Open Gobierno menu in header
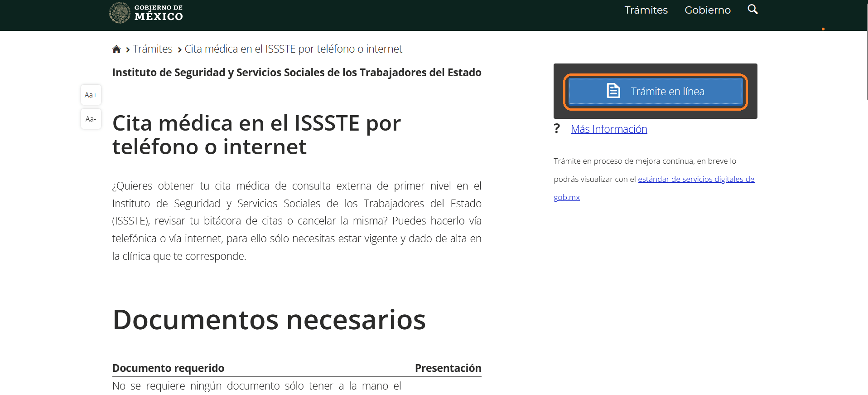 pyautogui.click(x=708, y=10)
